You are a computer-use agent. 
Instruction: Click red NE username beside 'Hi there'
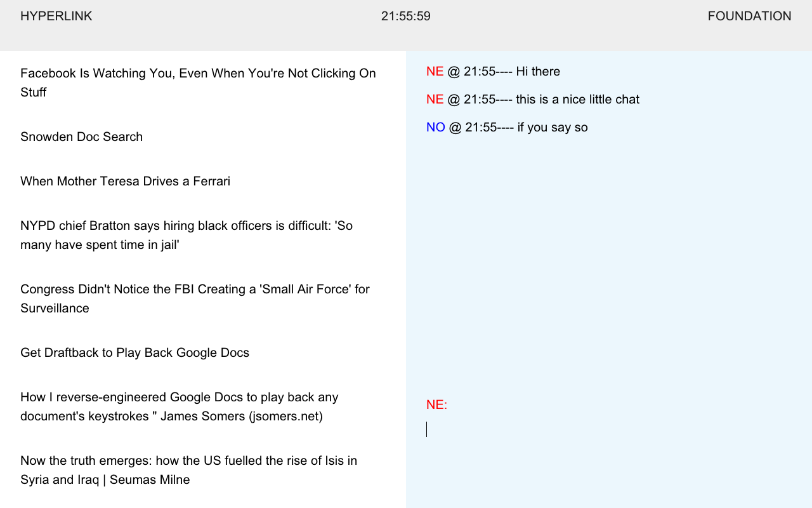click(x=435, y=72)
